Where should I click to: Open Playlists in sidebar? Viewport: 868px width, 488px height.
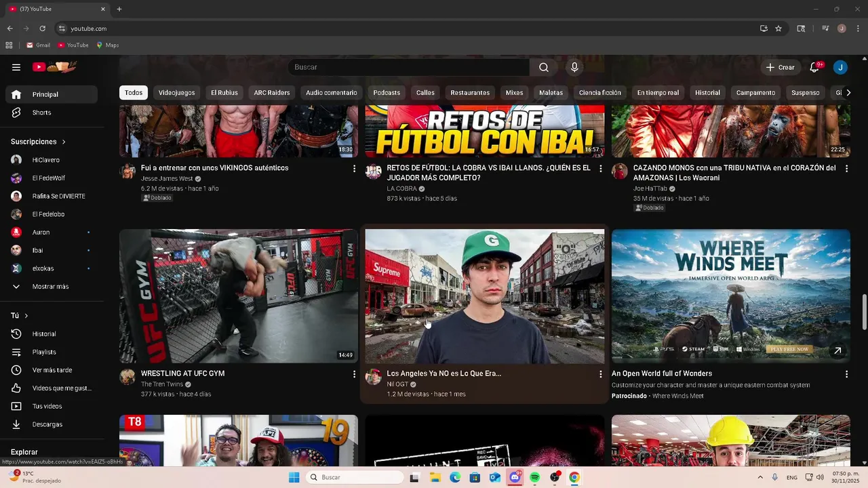pyautogui.click(x=52, y=352)
